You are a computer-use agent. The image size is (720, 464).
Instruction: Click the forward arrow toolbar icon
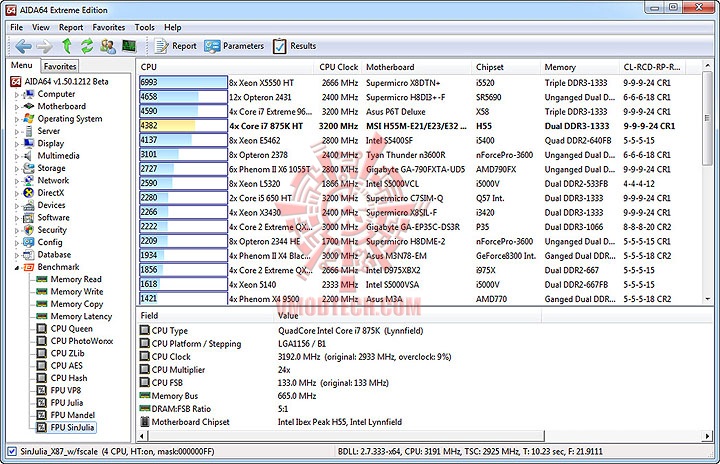click(x=45, y=46)
